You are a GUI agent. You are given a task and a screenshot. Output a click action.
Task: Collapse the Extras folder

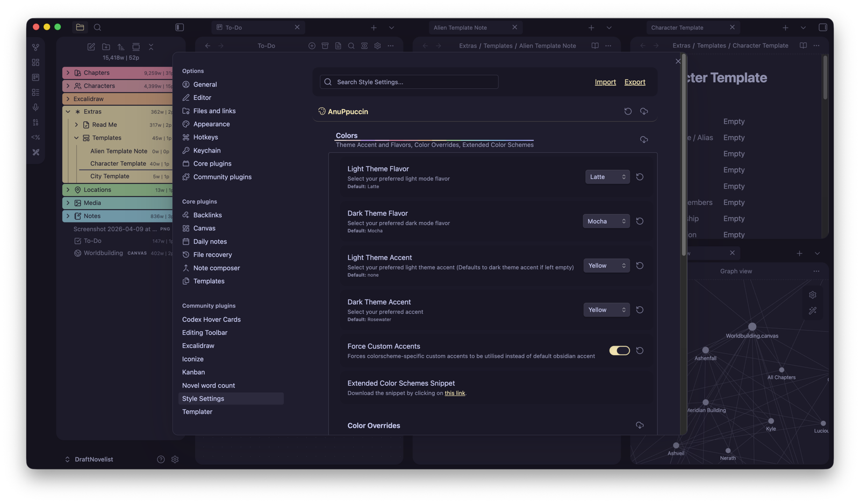click(68, 111)
